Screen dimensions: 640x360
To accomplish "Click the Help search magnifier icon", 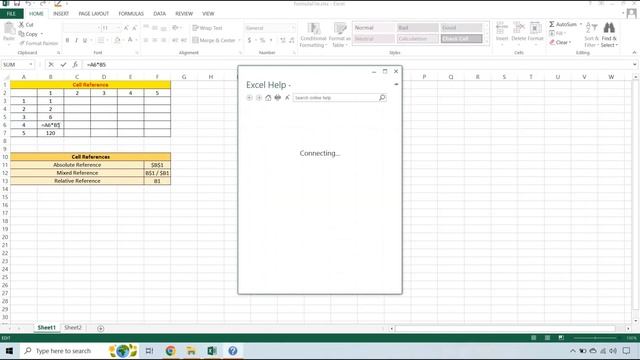I will 382,98.
